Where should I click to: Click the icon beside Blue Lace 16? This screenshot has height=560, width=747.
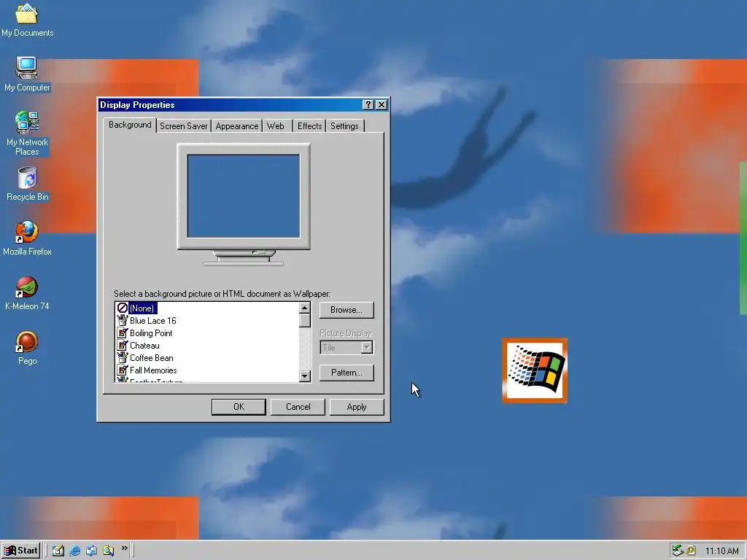point(123,320)
